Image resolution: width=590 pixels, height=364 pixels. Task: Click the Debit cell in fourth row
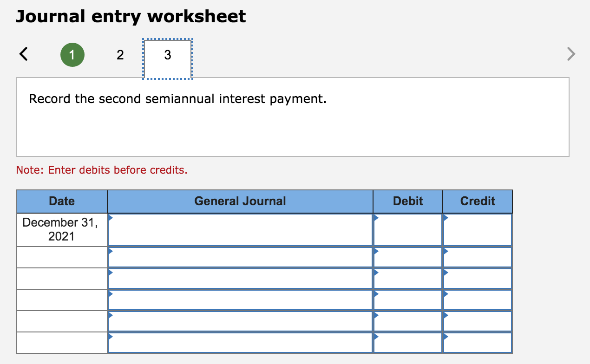click(408, 300)
